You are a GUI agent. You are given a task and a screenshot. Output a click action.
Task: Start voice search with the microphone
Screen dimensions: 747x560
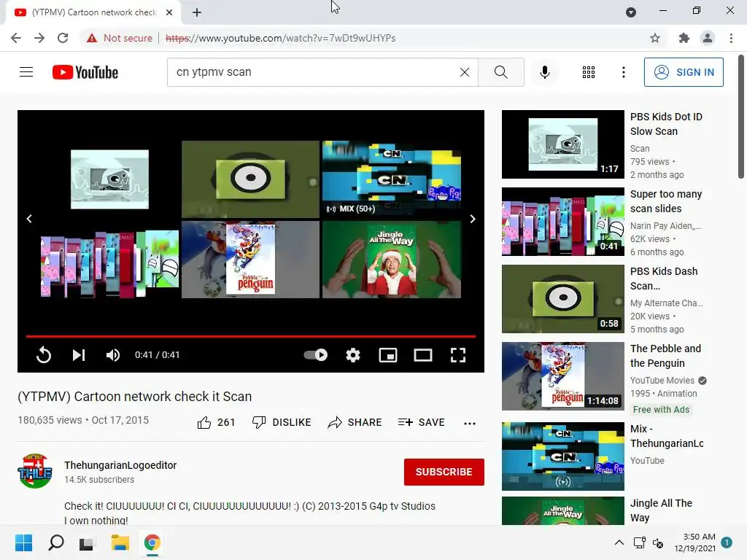pyautogui.click(x=544, y=72)
